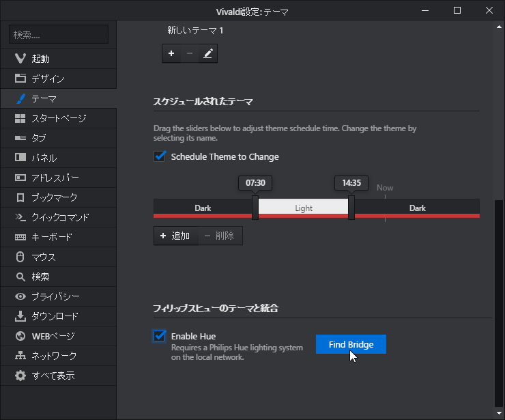Click the ブックマーク bookmark icon
Screen dimensions: 505x420
[x=20, y=197]
